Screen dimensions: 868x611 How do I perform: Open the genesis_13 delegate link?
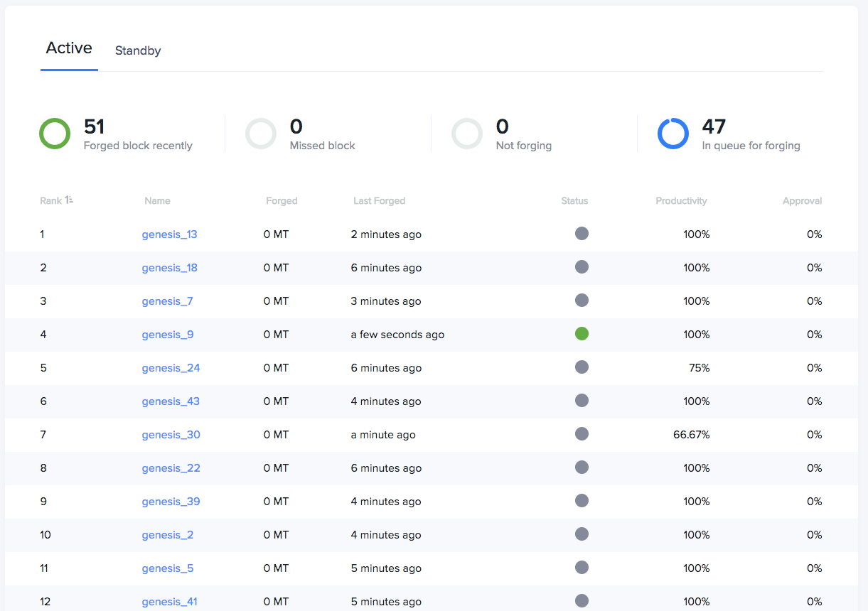[169, 234]
